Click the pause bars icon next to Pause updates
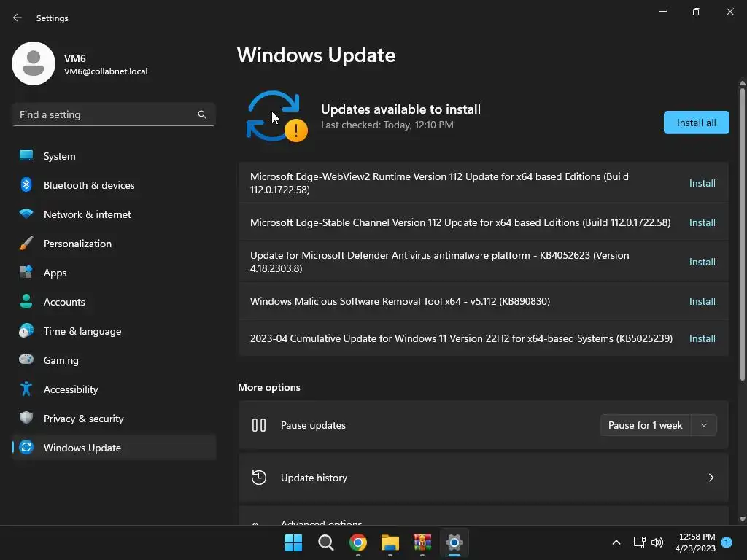This screenshot has height=560, width=747. tap(259, 425)
